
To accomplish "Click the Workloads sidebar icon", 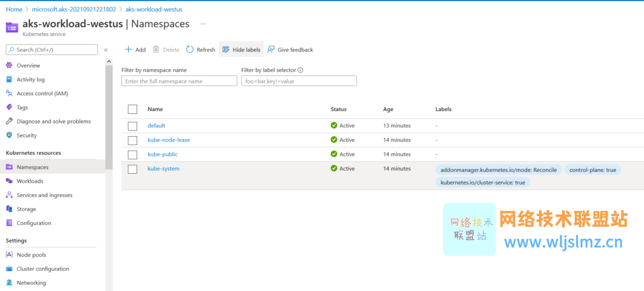I will pyautogui.click(x=9, y=181).
